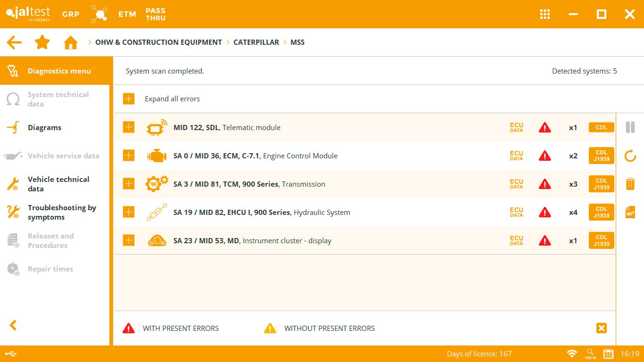Click CATERPILLAR in the breadcrumb

(x=256, y=42)
